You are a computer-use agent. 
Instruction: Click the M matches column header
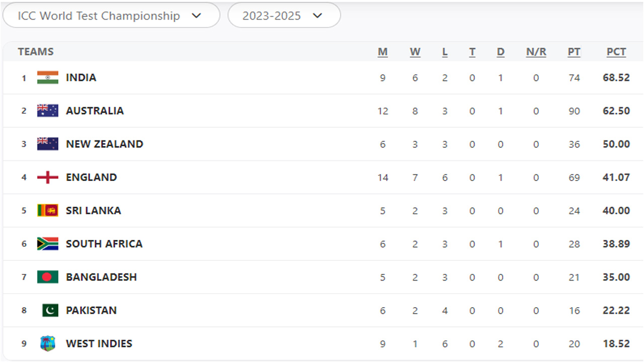click(383, 52)
